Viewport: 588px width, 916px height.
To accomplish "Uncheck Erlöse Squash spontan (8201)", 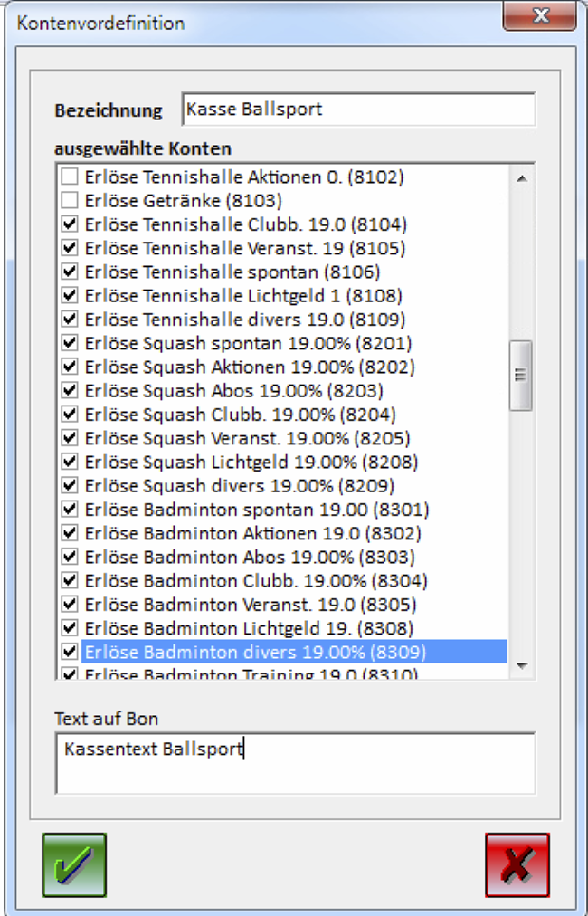I will 69,344.
